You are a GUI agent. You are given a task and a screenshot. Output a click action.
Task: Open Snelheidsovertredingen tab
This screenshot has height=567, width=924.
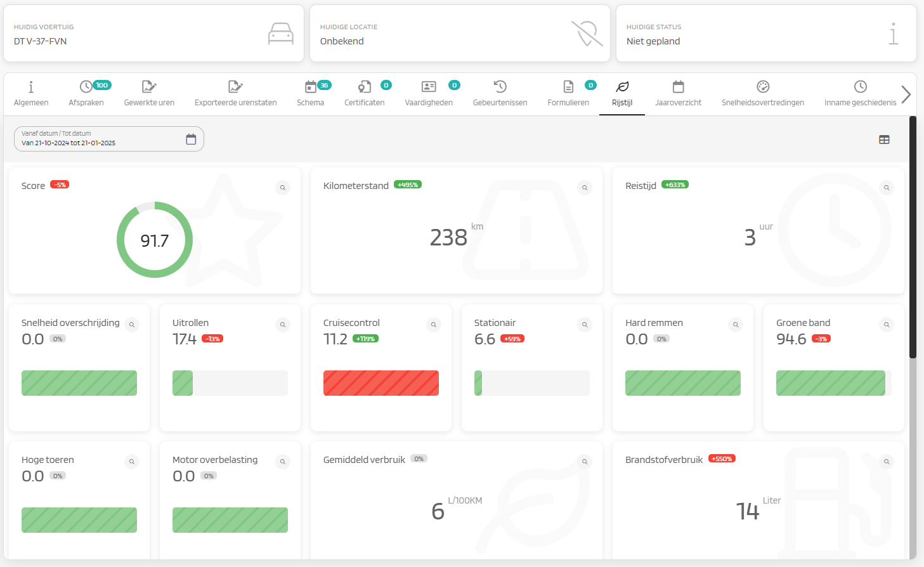762,94
